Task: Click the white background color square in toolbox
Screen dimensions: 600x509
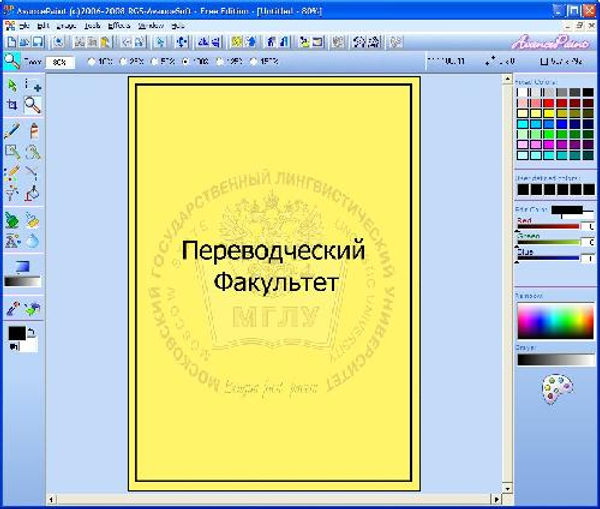Action: coord(29,346)
